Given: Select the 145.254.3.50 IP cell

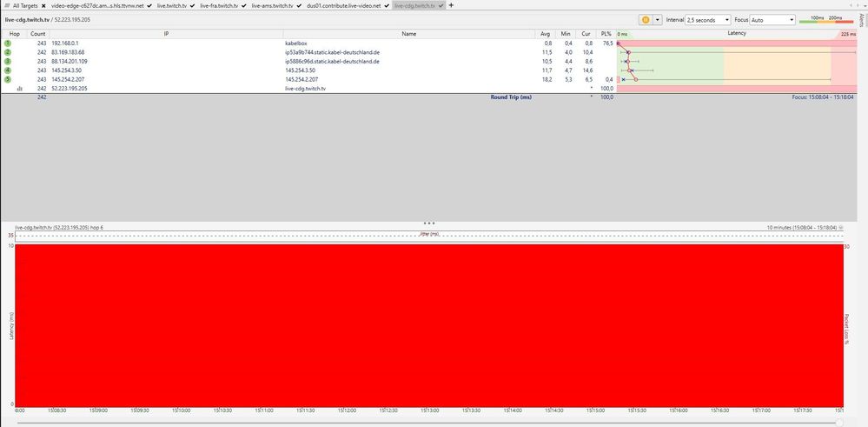Looking at the screenshot, I should click(66, 70).
